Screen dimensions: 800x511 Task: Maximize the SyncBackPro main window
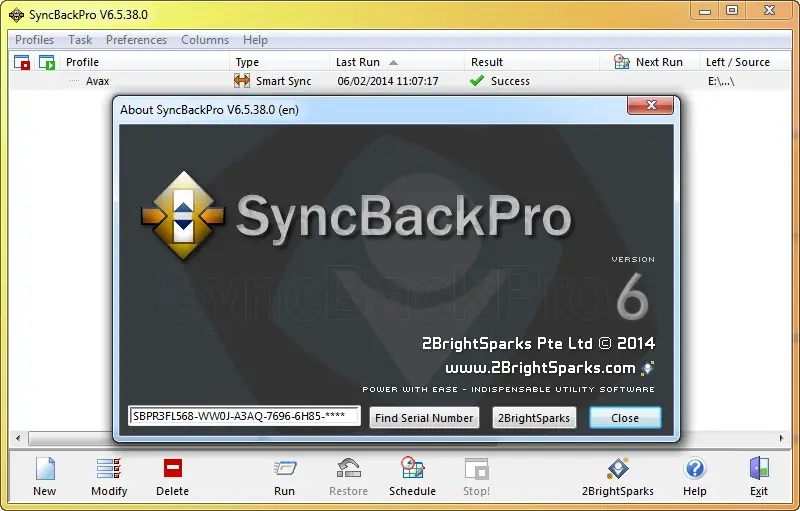point(732,11)
